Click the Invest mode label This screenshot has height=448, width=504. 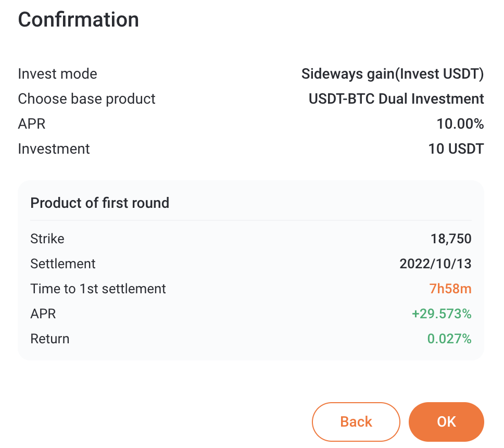[x=58, y=74]
